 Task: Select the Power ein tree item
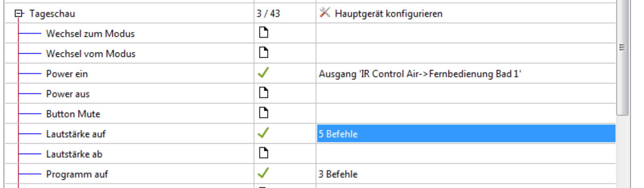coord(67,74)
